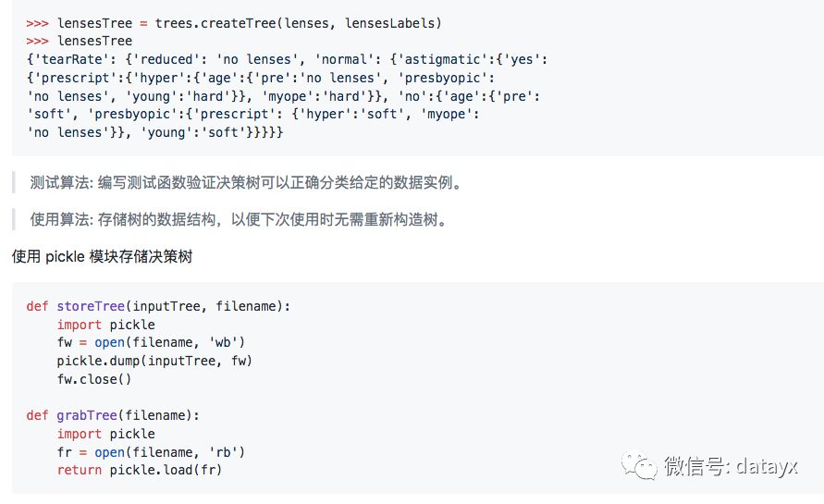Click 'import' in the grabTree function
The height and width of the screenshot is (504, 824).
click(80, 434)
